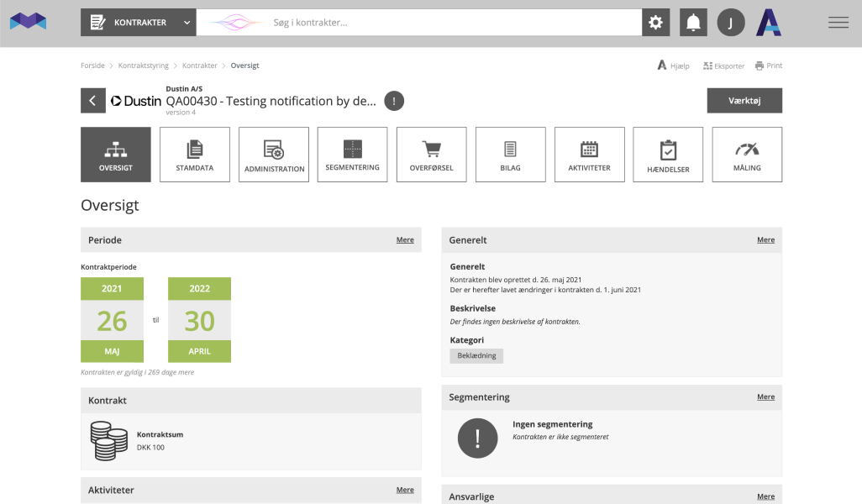Click Print

(769, 66)
